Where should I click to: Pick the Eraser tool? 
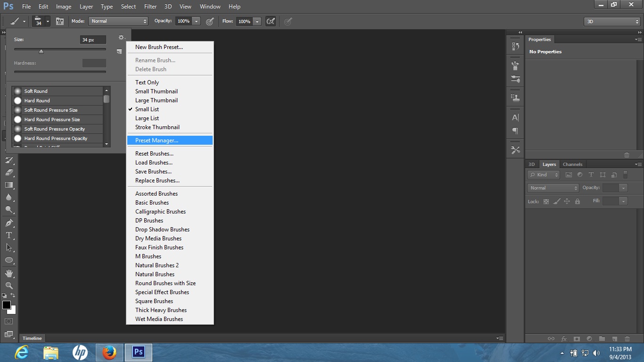click(x=9, y=173)
